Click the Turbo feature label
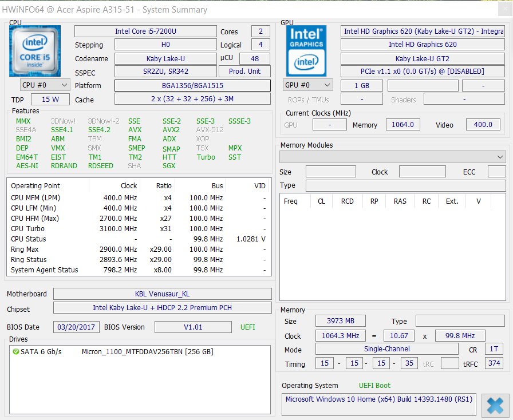The height and width of the screenshot is (420, 513). pyautogui.click(x=206, y=157)
